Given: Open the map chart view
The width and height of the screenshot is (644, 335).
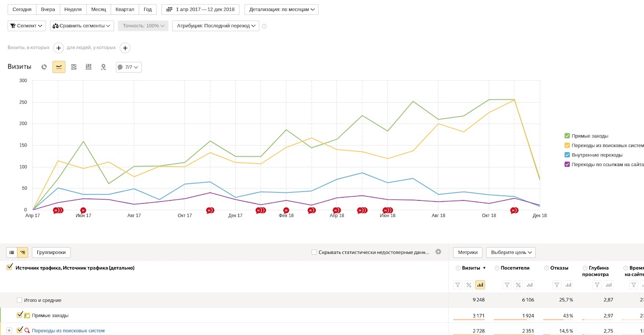Looking at the screenshot, I should 103,67.
